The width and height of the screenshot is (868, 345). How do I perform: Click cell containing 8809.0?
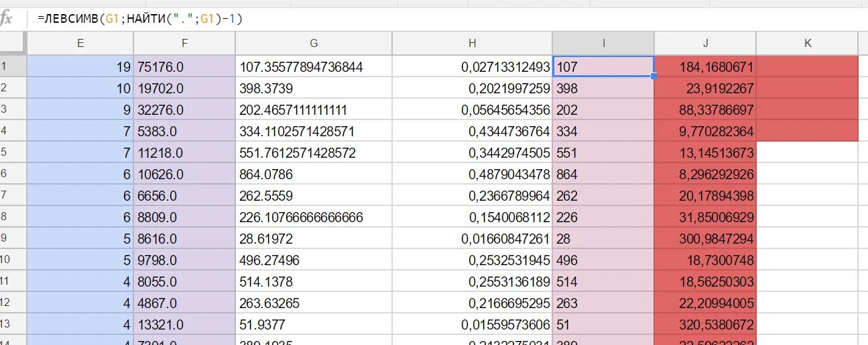point(184,217)
